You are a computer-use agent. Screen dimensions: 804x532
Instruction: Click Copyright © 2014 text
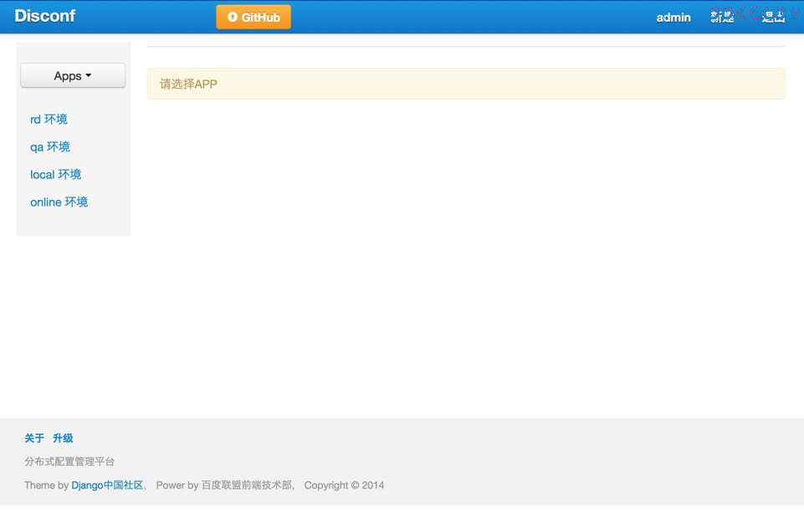coord(344,485)
